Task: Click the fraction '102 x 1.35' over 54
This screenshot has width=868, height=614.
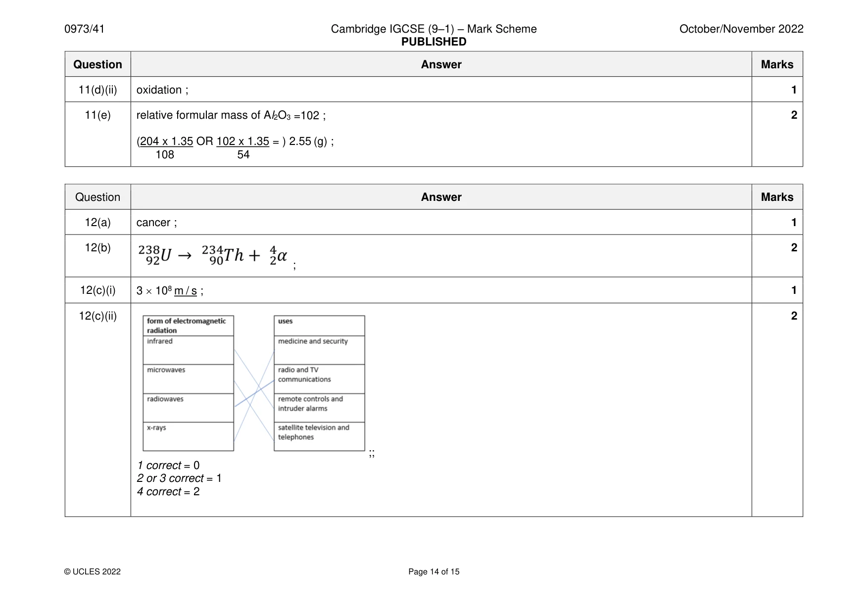Action: coord(242,147)
